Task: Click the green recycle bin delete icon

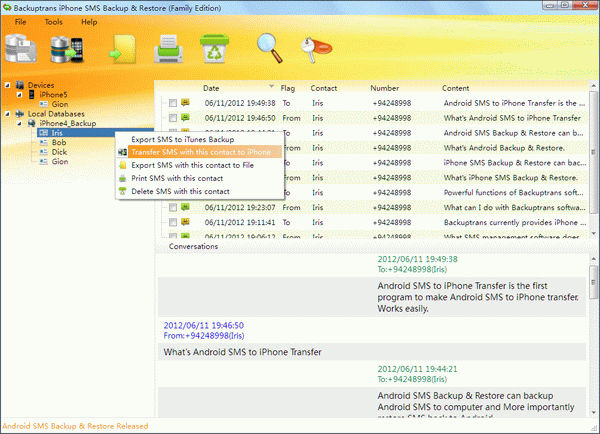Action: coord(214,48)
